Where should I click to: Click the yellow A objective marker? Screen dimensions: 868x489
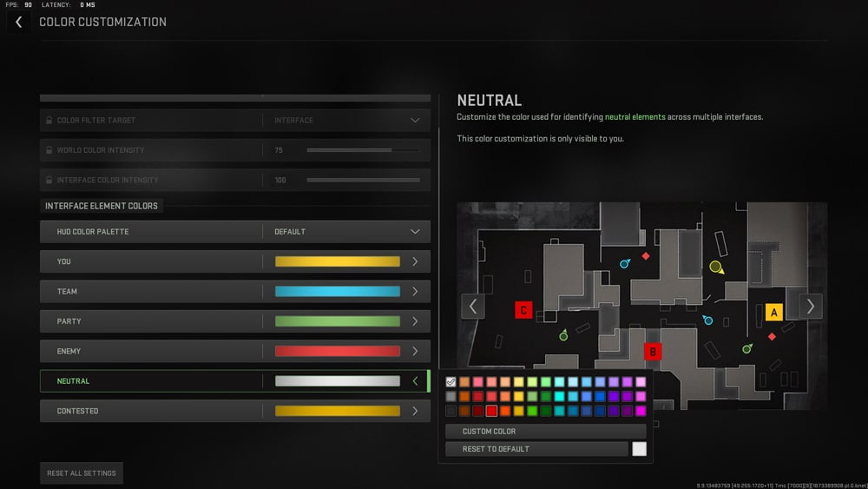click(773, 313)
